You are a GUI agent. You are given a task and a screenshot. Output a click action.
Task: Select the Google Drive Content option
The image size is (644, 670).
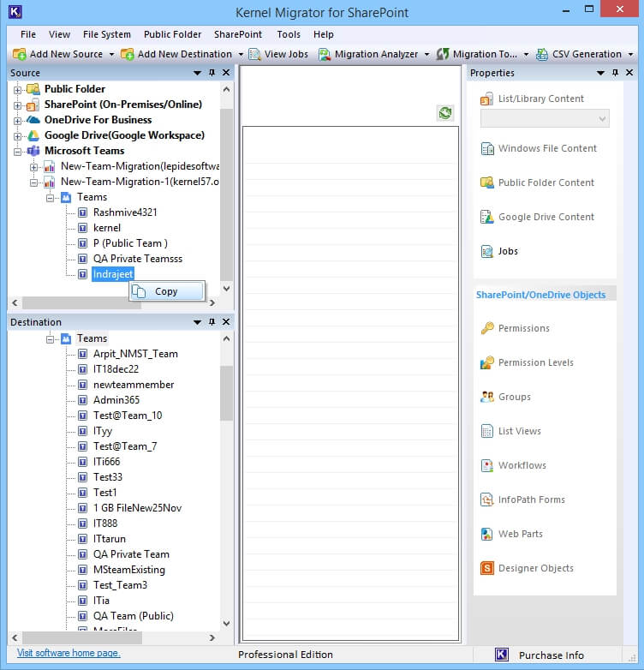pyautogui.click(x=537, y=217)
